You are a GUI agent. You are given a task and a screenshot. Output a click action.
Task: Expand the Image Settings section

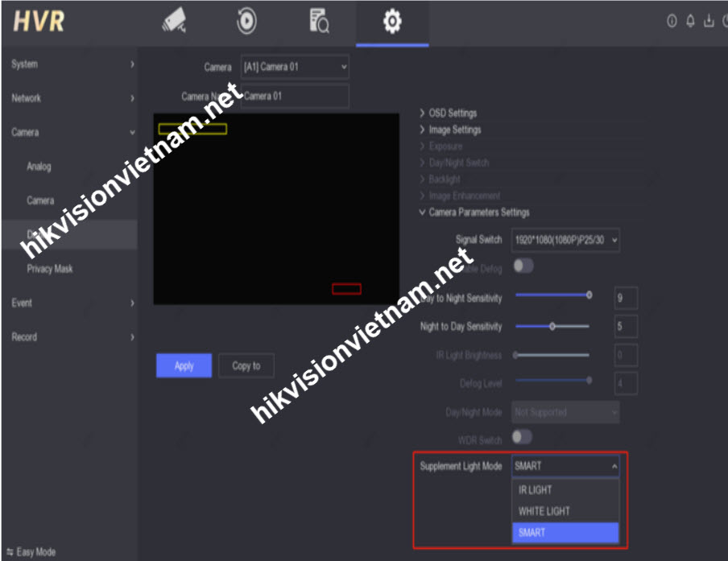click(x=454, y=130)
